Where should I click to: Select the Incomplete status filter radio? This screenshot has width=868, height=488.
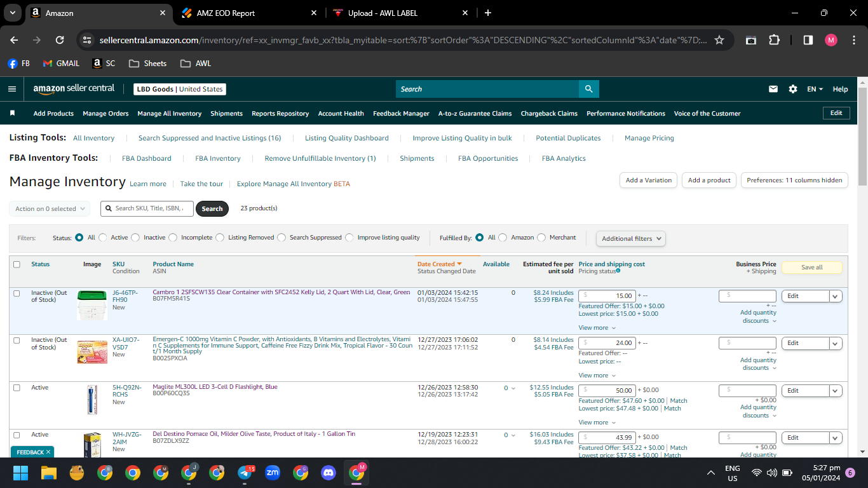click(173, 238)
